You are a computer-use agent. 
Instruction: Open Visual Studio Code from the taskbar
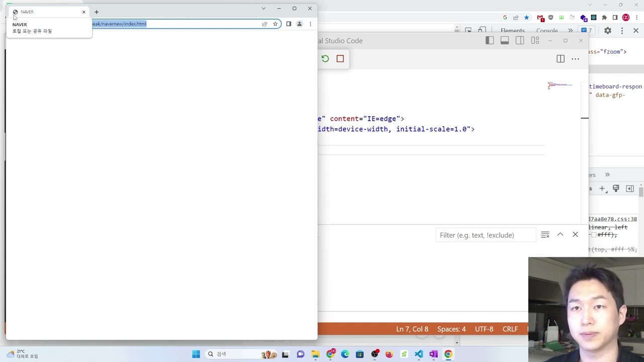pos(419,354)
